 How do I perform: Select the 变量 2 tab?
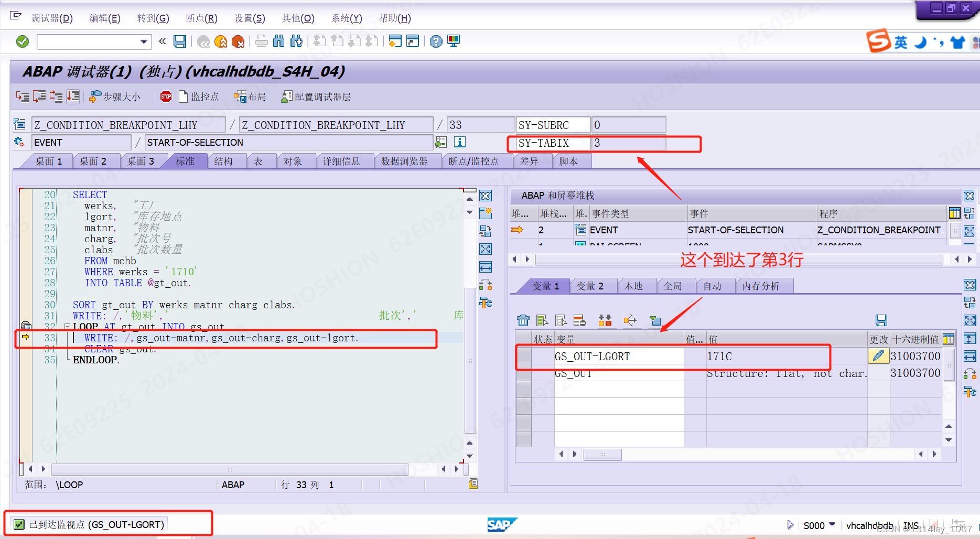tap(590, 286)
